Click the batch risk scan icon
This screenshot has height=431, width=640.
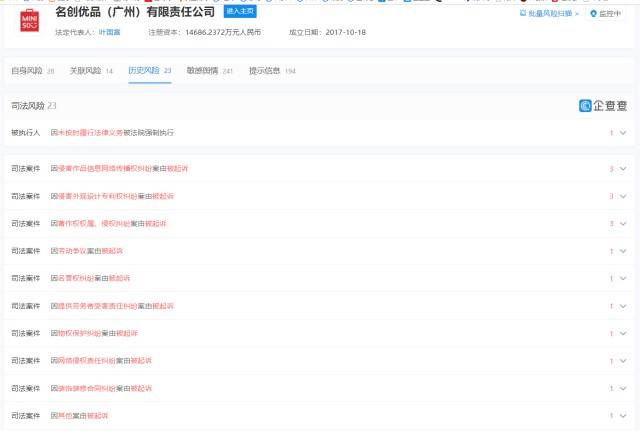[x=522, y=13]
